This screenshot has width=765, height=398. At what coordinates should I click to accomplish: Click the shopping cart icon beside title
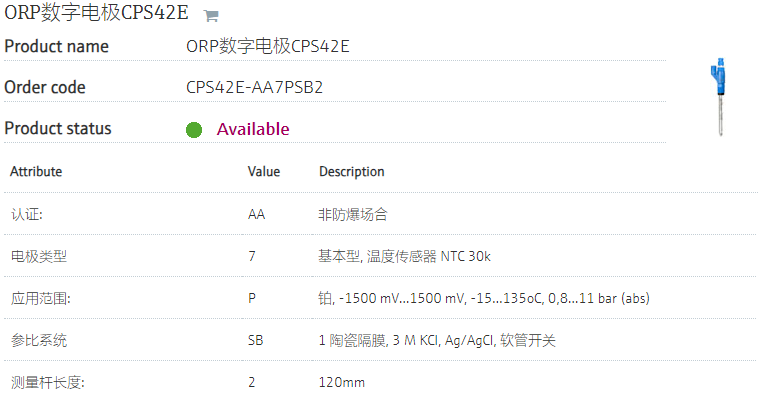point(211,16)
